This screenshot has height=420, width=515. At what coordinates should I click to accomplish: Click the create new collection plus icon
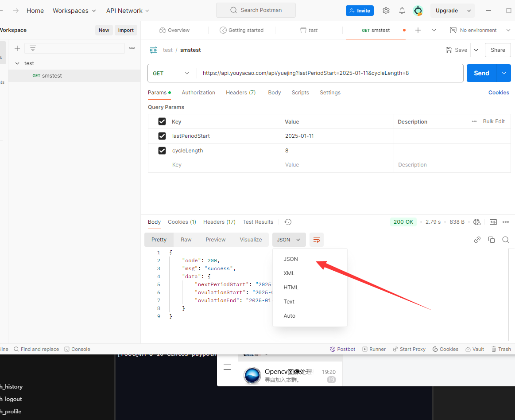(17, 48)
